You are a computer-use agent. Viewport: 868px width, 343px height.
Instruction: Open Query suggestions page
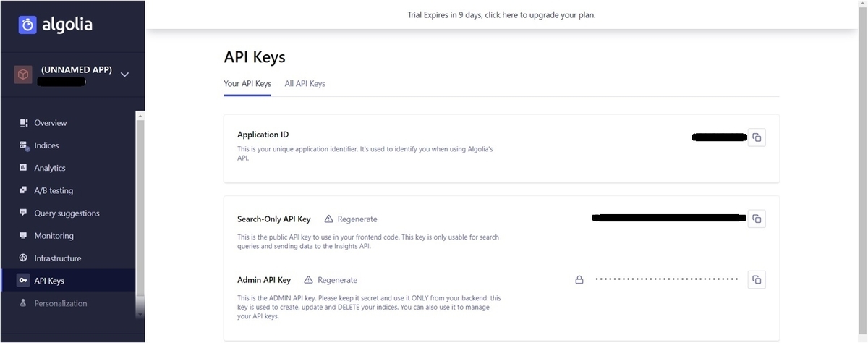point(67,213)
